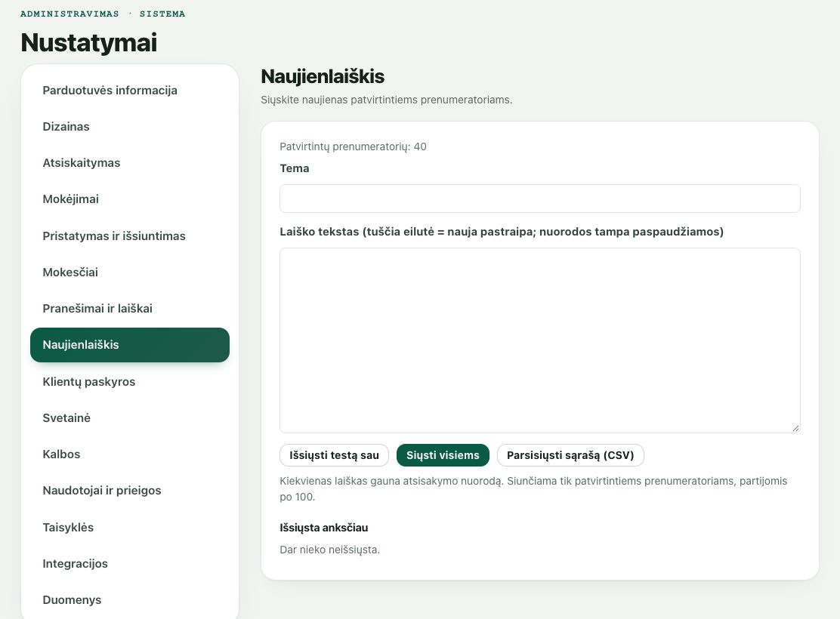Click the 'Kiekvienas laiškas gauna atsisakymo nuorodą' note
This screenshot has height=619, width=840.
coord(533,489)
